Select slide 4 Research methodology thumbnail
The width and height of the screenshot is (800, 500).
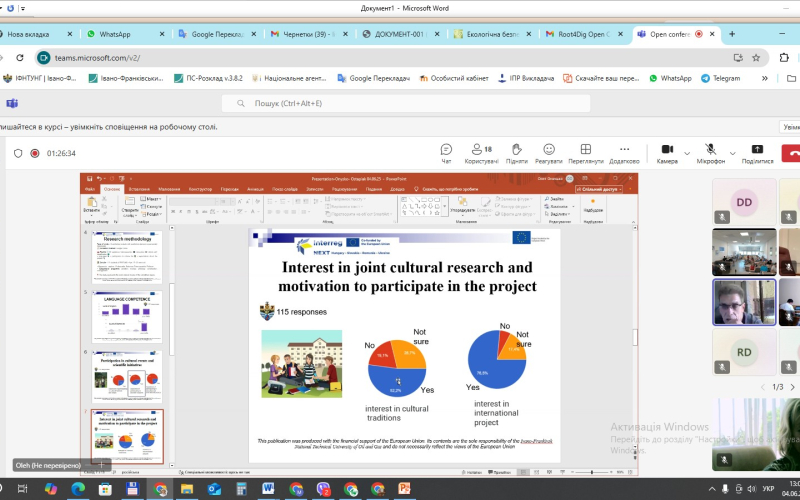[x=127, y=257]
